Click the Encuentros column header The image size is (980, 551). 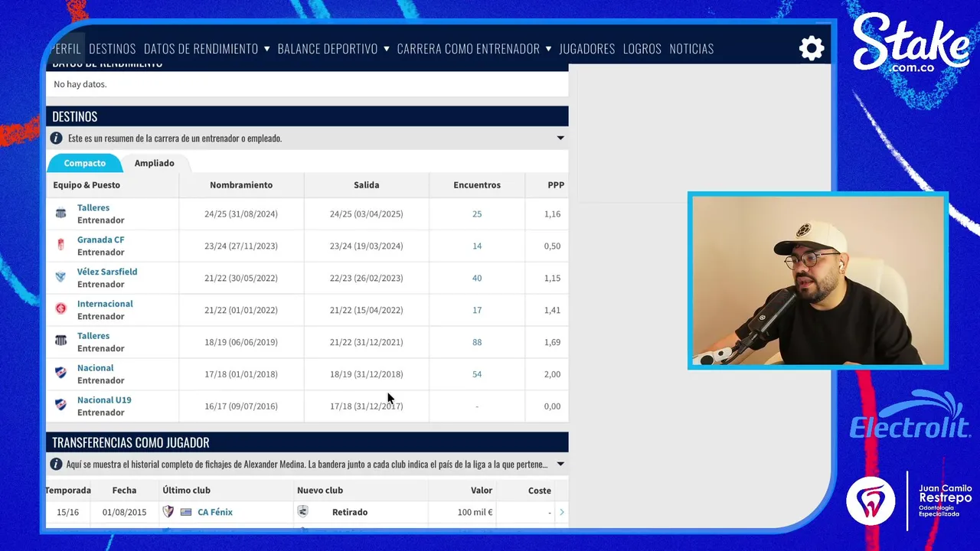[477, 184]
